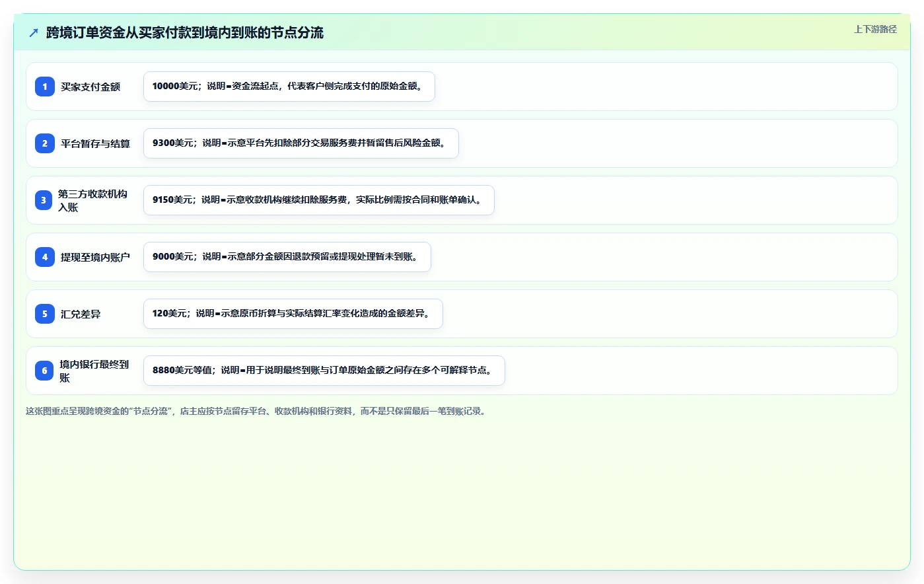Open the 120美元 description box
Image resolution: width=924 pixels, height=584 pixels.
[293, 314]
